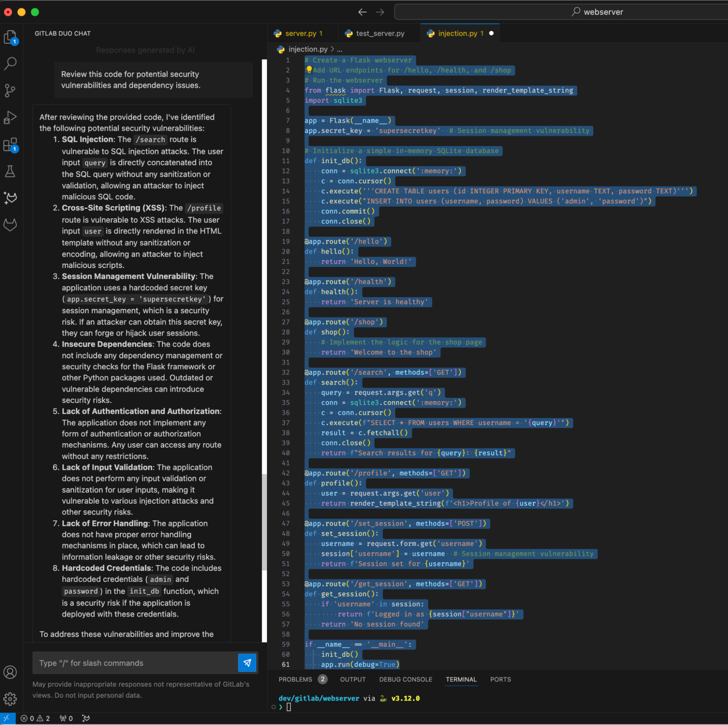Screen dimensions: 728x725
Task: Select the TERMINAL panel tab
Action: [x=461, y=679]
